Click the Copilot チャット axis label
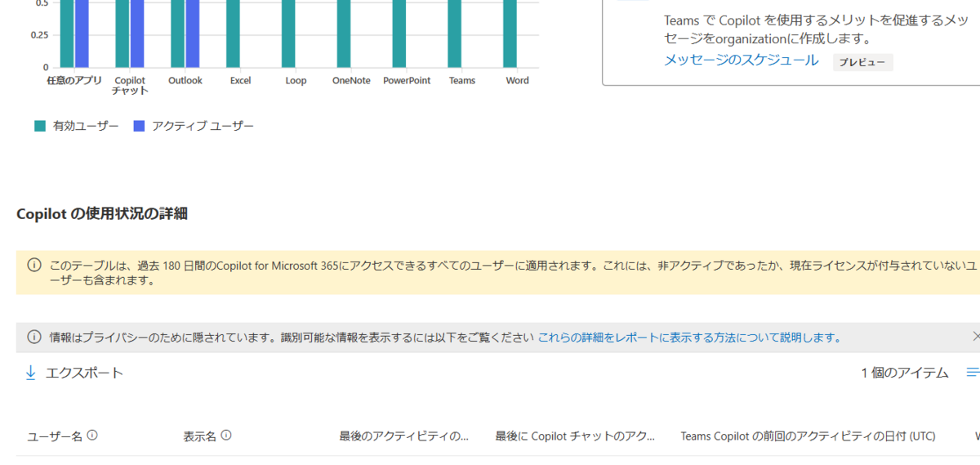980x465 pixels. click(x=130, y=86)
